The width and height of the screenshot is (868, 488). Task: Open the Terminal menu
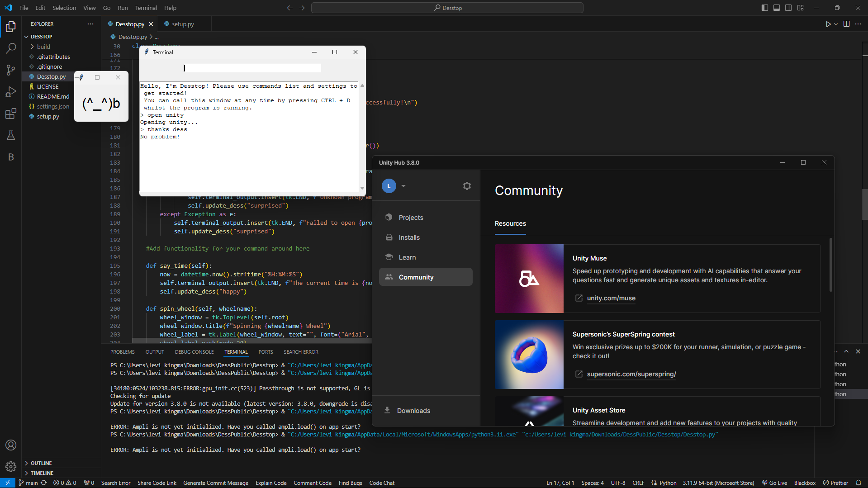pos(146,8)
